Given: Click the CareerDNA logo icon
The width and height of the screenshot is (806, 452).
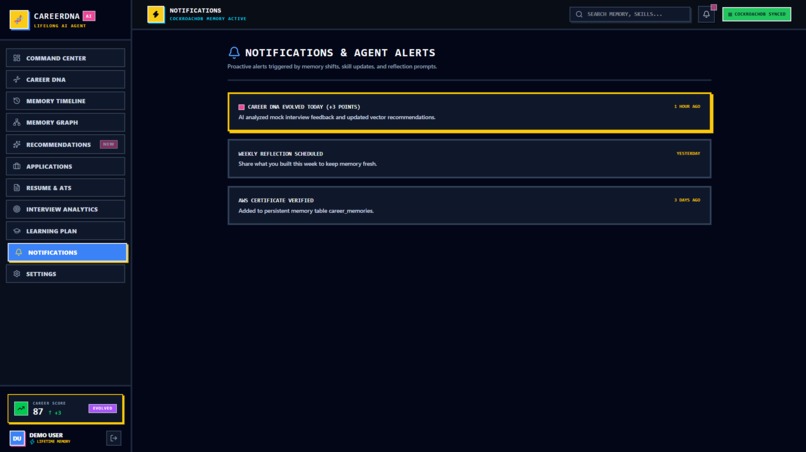Looking at the screenshot, I should 19,20.
